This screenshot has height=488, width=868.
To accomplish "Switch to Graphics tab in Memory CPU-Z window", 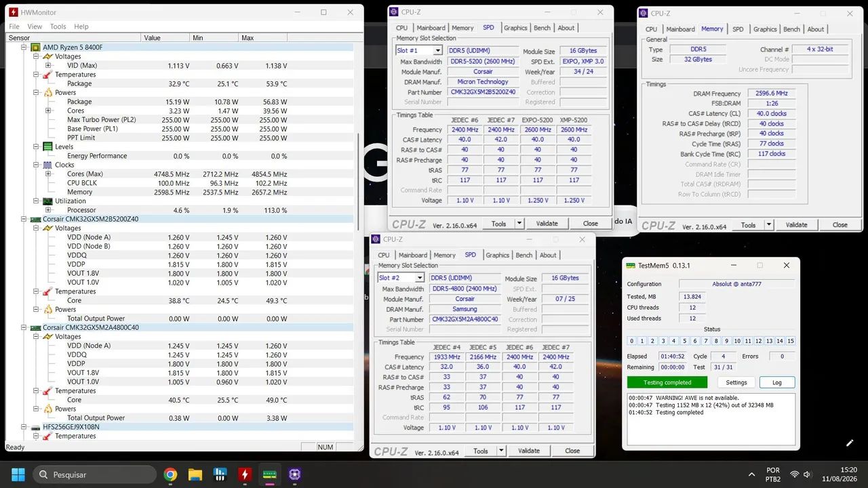I will 765,29.
